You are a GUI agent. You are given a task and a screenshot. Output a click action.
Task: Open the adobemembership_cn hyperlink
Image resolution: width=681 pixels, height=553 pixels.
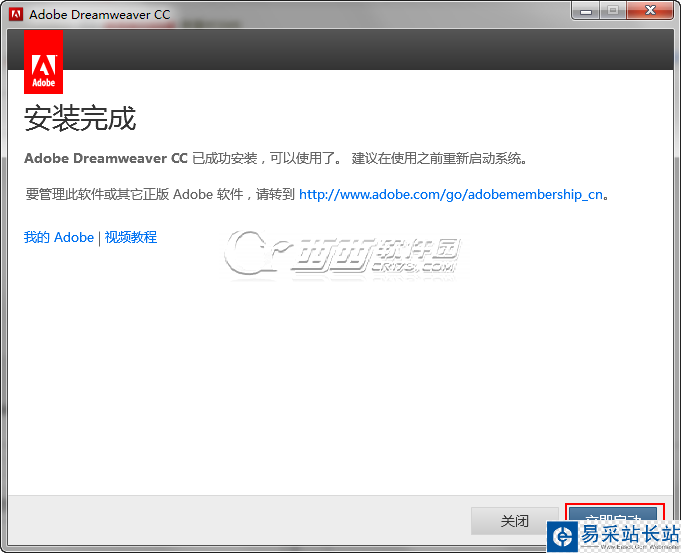(451, 194)
